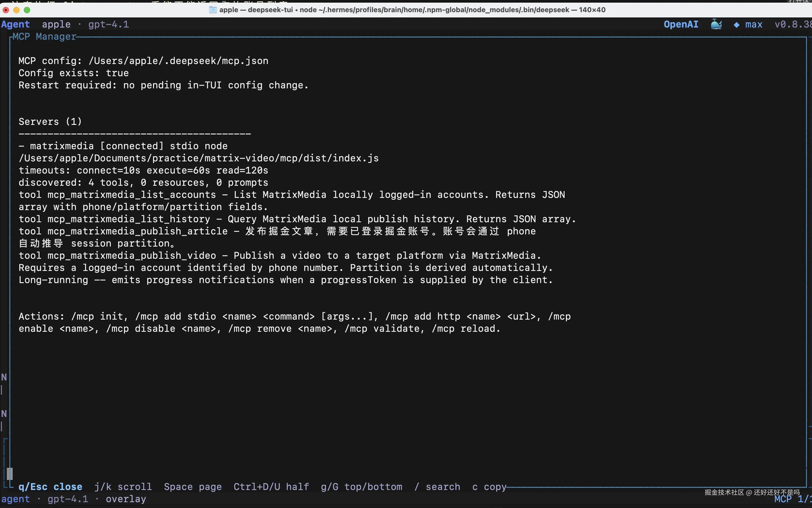This screenshot has width=812, height=508.
Task: Click the 'Servers (1)' heading
Action: pyautogui.click(x=50, y=122)
